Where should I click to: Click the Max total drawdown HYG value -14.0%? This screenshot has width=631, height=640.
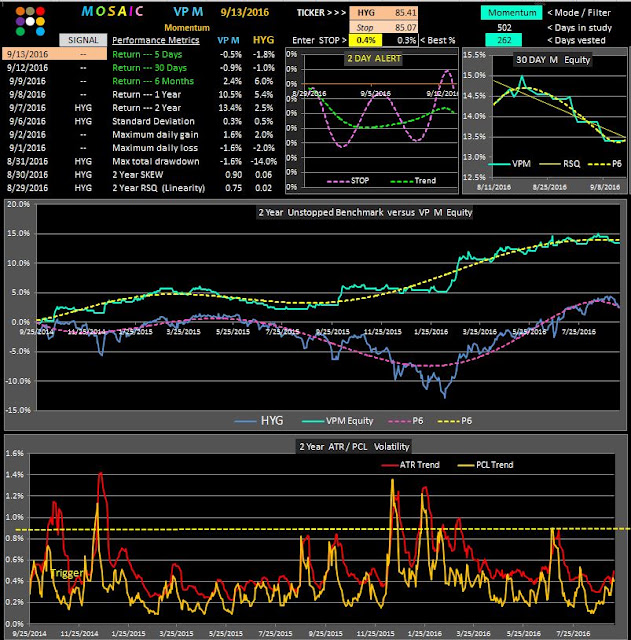point(264,161)
